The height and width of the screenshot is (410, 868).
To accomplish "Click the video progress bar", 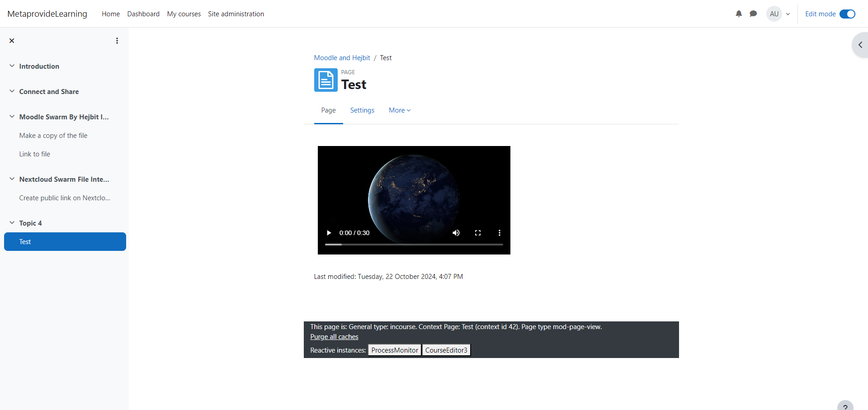I will (x=414, y=245).
